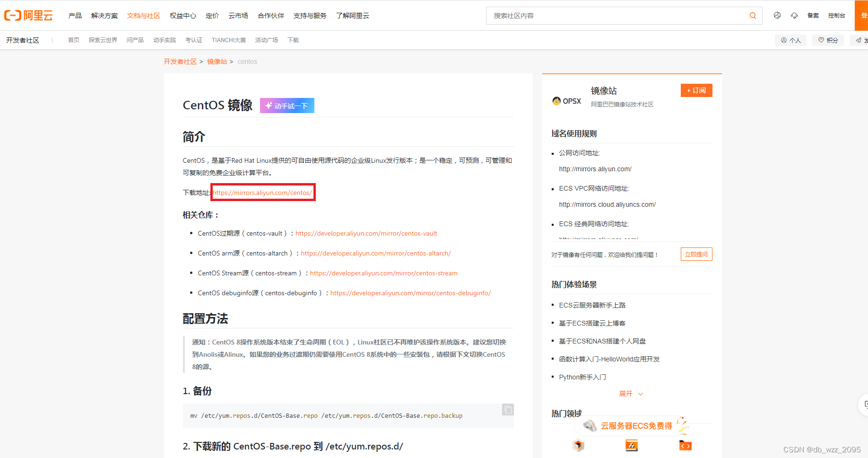Open the centos-vault mirror link
Viewport: 868px width, 458px height.
[366, 233]
